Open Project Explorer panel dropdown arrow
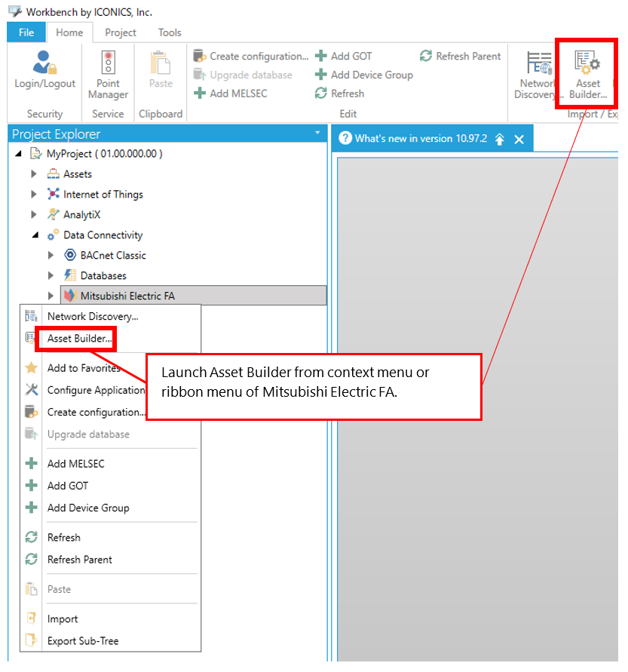This screenshot has height=672, width=628. [x=317, y=133]
